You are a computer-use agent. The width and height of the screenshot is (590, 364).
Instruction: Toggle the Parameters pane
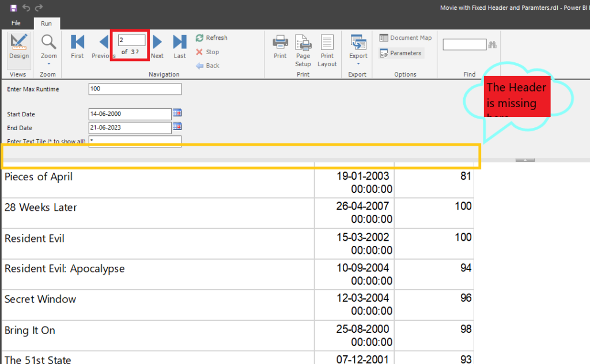click(x=401, y=53)
